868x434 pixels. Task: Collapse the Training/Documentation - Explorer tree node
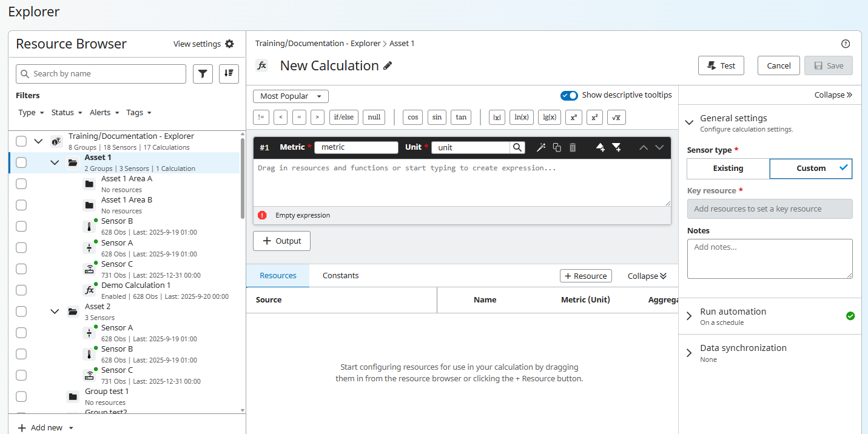[39, 141]
